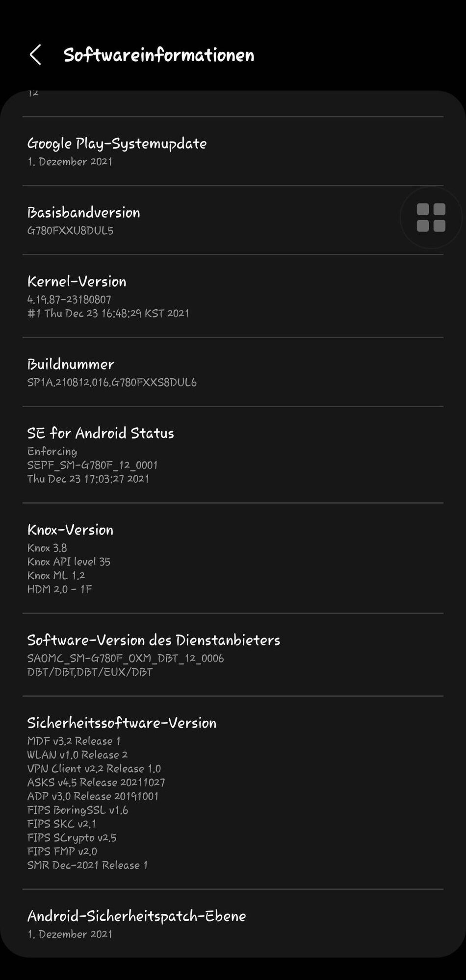466x980 pixels.
Task: Select the Knox-Version entry
Action: [233, 558]
